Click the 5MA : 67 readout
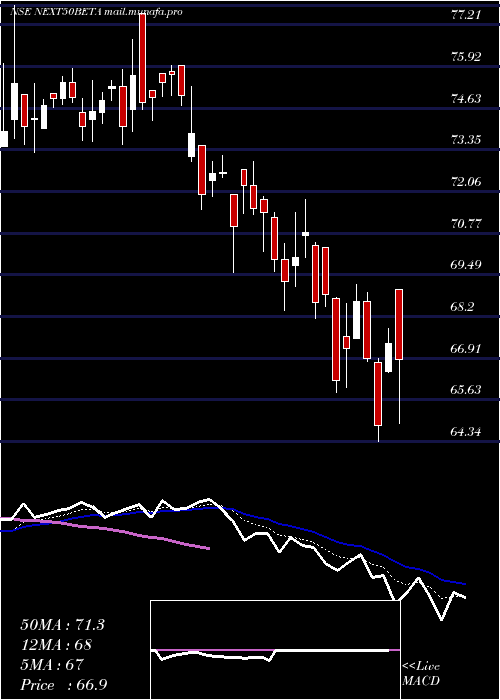500x700 pixels. click(52, 664)
